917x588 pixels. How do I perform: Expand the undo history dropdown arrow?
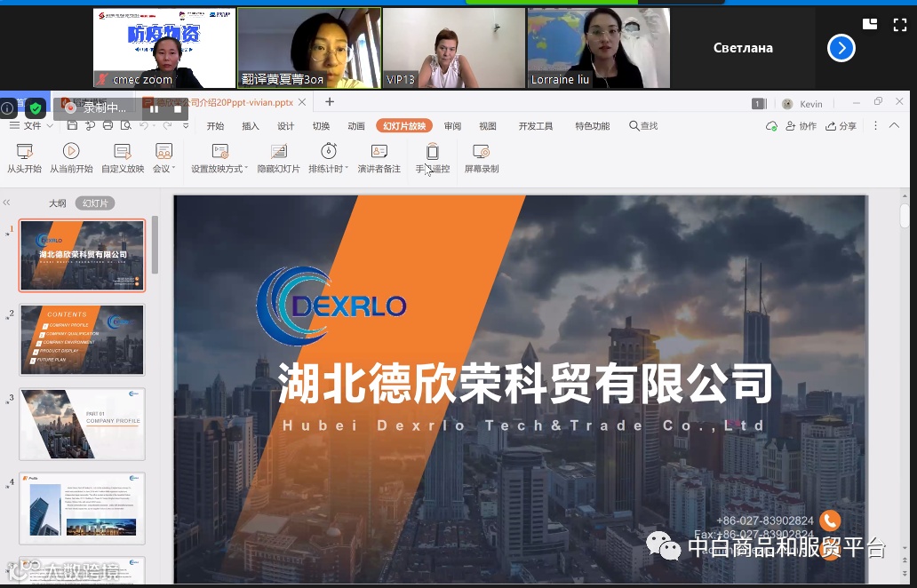click(153, 125)
